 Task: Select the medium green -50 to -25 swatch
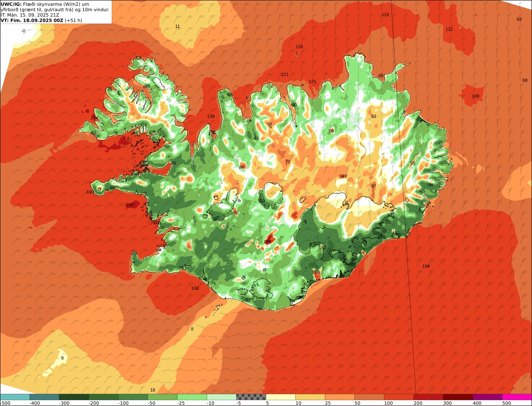(163, 397)
